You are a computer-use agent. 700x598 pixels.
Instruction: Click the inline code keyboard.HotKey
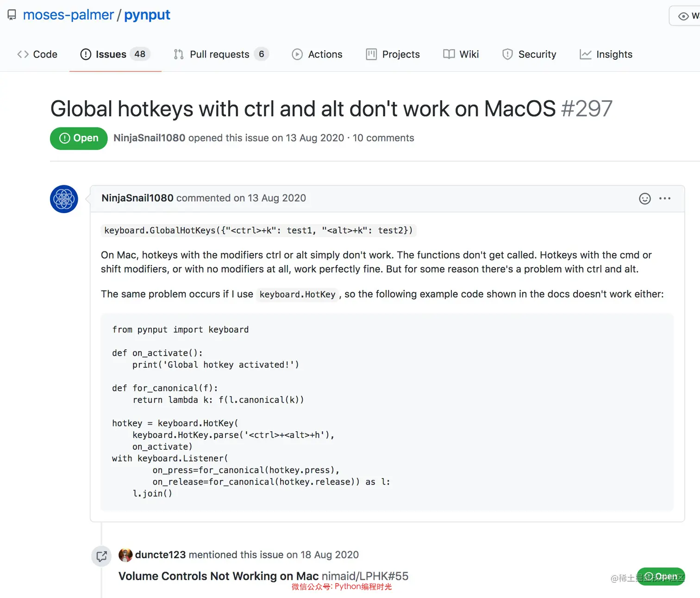click(x=297, y=295)
